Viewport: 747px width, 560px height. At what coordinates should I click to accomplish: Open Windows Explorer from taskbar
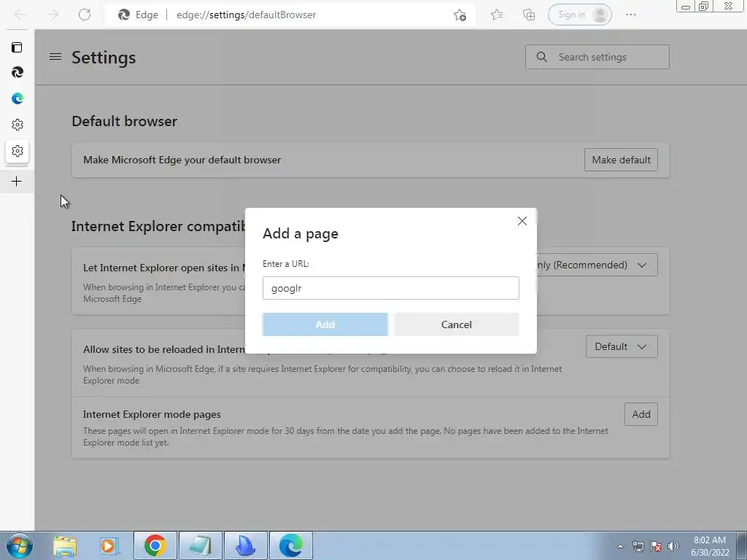click(65, 545)
